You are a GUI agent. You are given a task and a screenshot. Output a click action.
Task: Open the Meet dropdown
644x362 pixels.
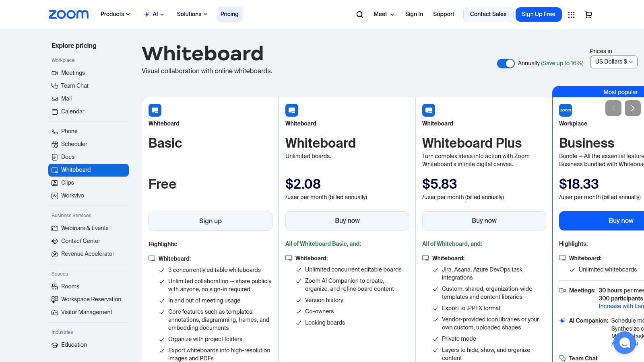click(x=383, y=14)
